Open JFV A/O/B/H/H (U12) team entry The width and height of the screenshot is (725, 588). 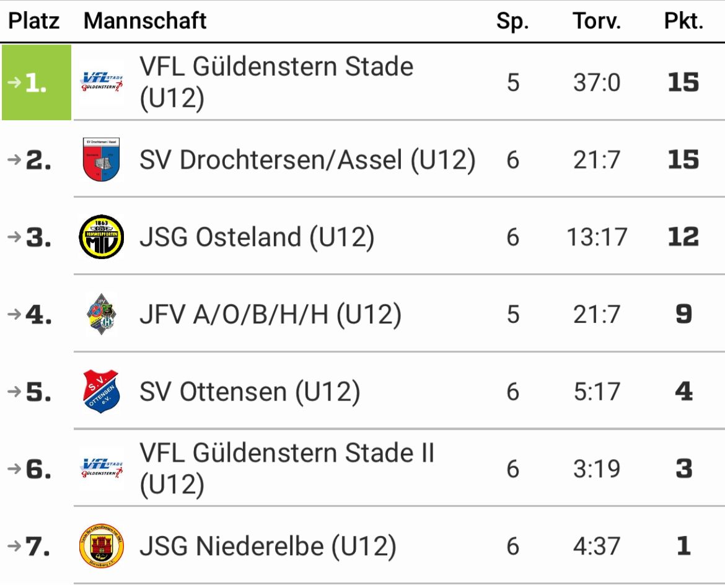click(x=271, y=314)
